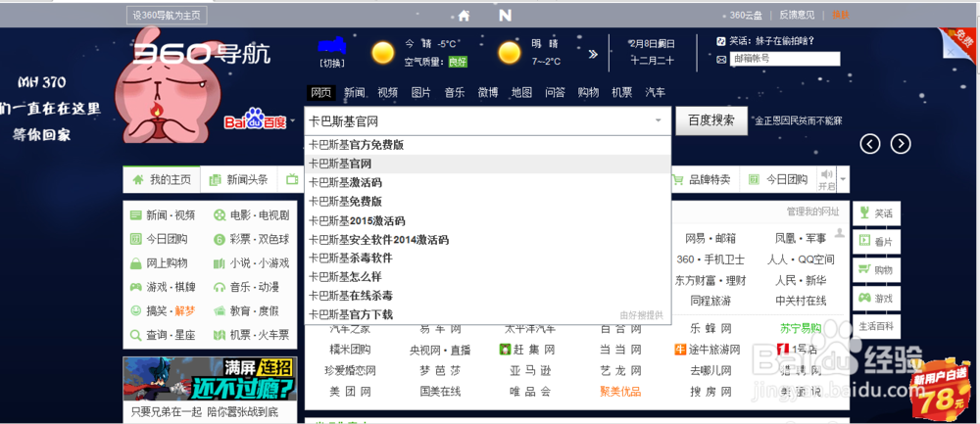Click the 今日团购 category icon in left panel
980x424 pixels.
pyautogui.click(x=135, y=239)
